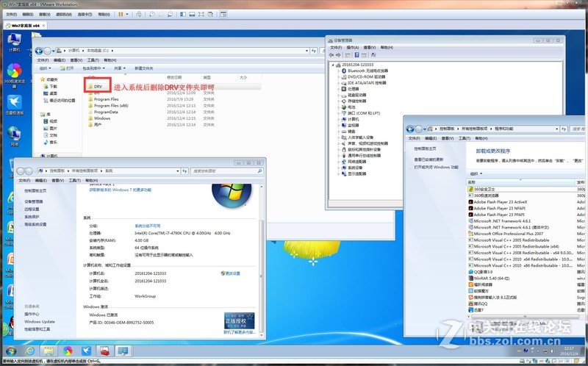Click Explorer back arrow in C: drive window

point(39,51)
